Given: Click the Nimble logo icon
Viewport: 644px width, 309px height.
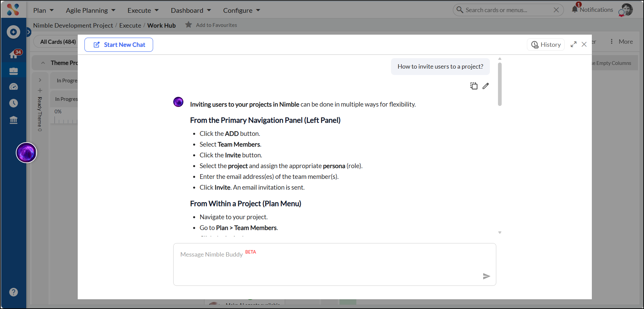Looking at the screenshot, I should pyautogui.click(x=13, y=9).
